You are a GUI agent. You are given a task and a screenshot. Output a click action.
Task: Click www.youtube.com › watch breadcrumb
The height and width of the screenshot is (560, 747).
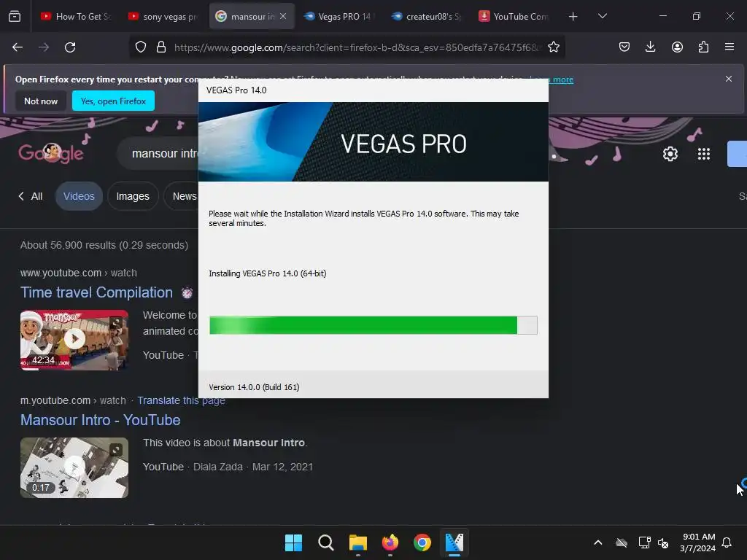pyautogui.click(x=79, y=273)
